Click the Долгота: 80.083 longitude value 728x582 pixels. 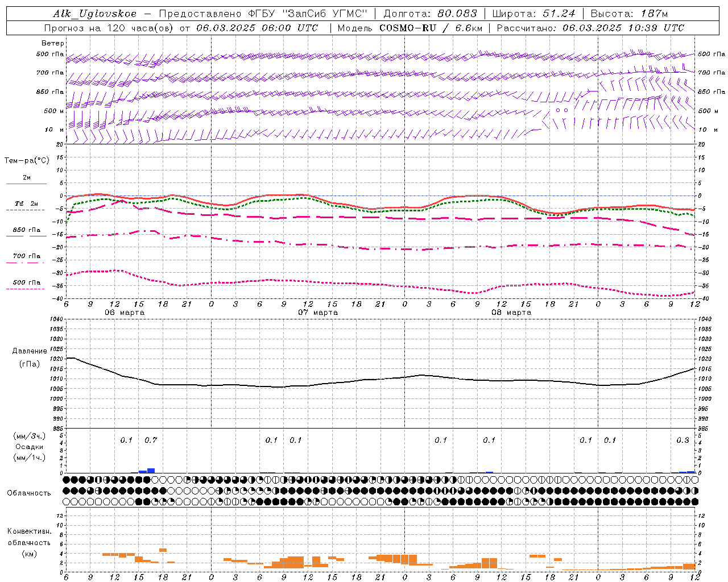pyautogui.click(x=431, y=14)
